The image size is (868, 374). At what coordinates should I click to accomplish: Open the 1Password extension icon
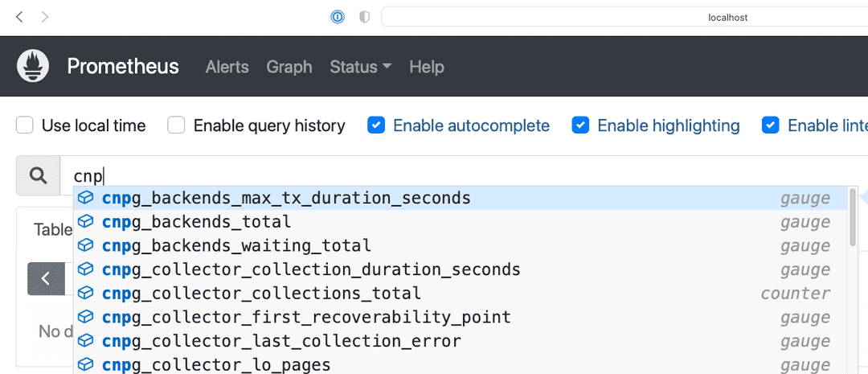tap(338, 17)
